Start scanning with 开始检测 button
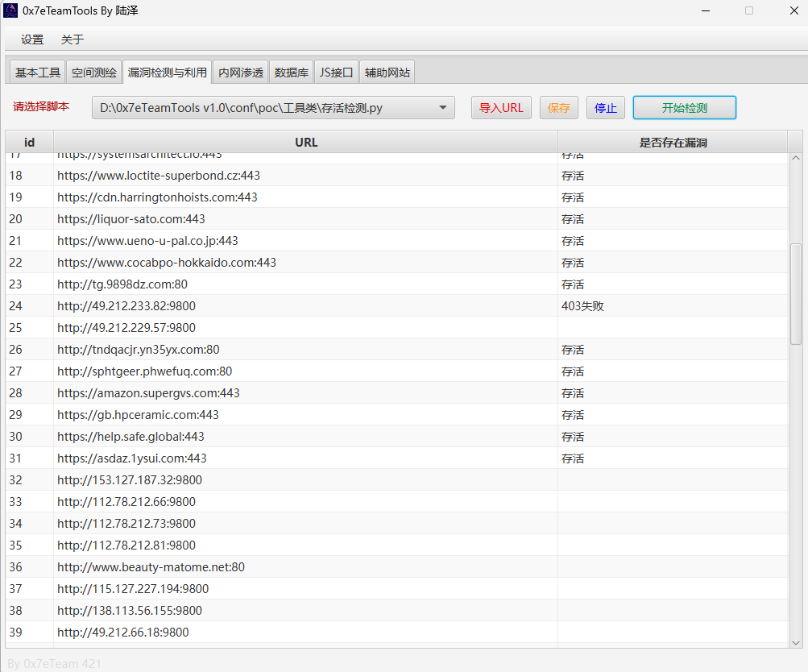Screen dimensions: 808x672 [684, 108]
